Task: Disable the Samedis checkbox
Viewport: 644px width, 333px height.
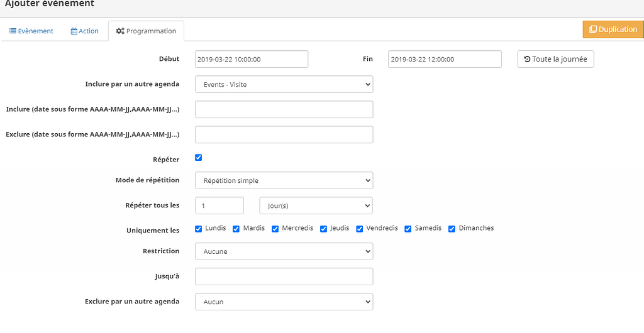Action: coord(408,229)
